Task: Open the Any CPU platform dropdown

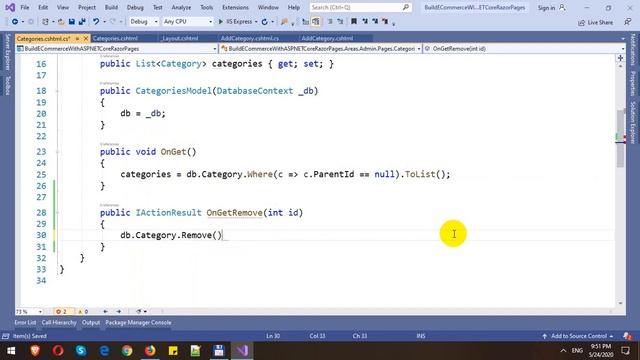Action: (x=187, y=22)
